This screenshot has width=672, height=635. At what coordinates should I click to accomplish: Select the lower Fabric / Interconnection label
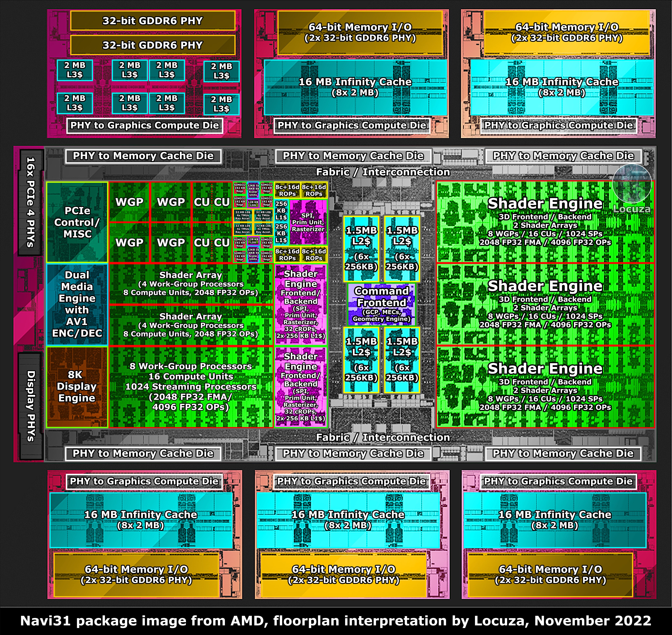383,437
